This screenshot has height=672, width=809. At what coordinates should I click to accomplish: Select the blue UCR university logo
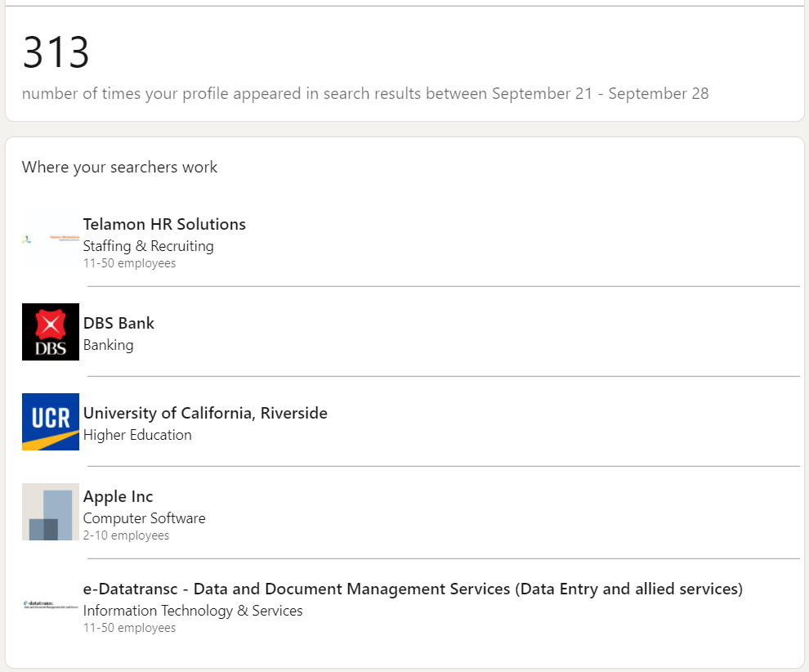(x=51, y=422)
